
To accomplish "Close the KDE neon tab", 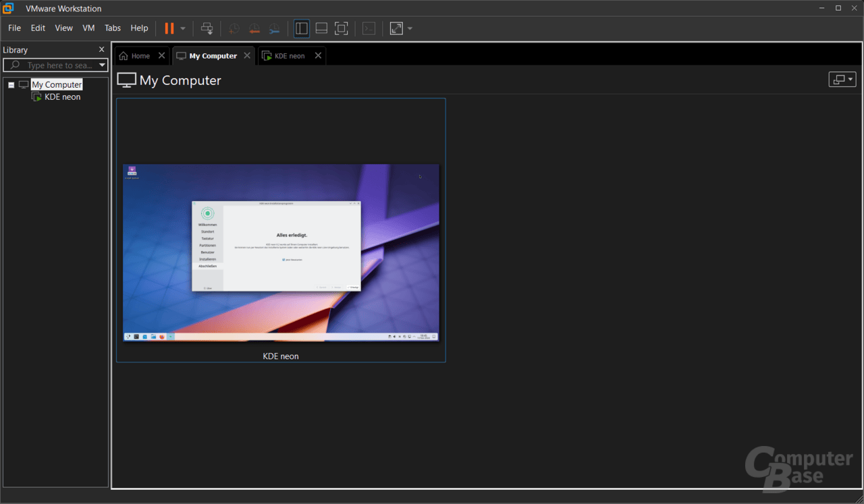I will [318, 55].
